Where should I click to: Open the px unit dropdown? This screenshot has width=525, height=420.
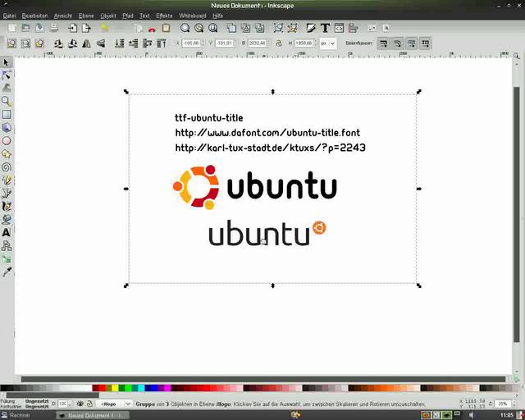[328, 44]
